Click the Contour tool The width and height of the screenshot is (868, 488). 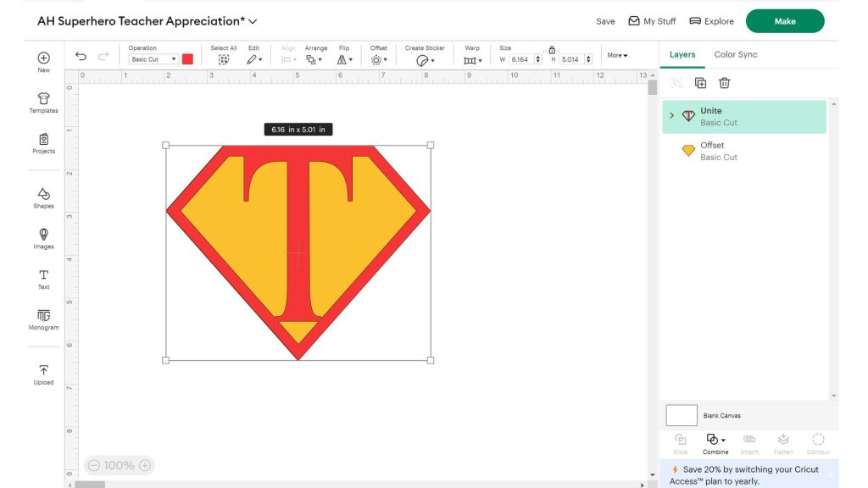[818, 444]
